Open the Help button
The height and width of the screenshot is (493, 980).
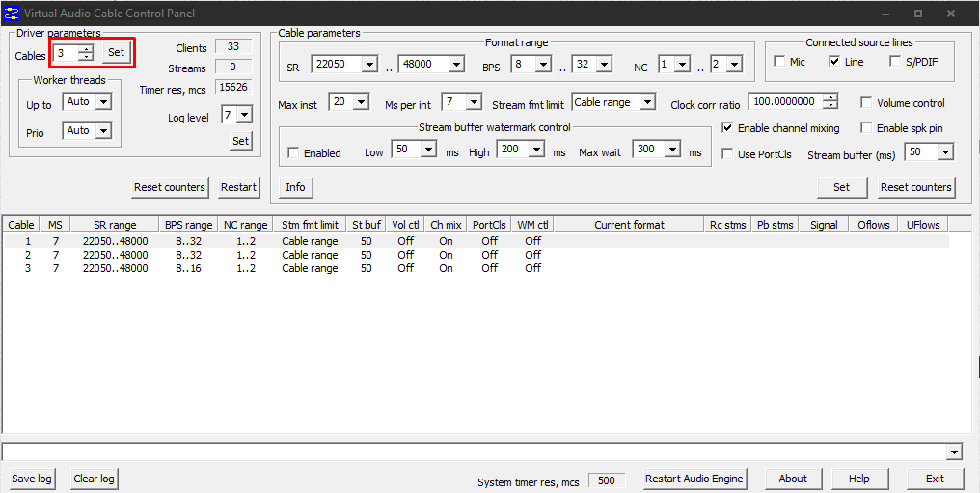858,479
